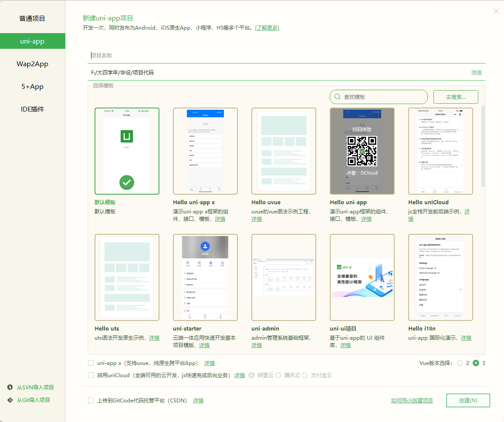Click the SVN import icon
Viewport: 504px width, 422px height.
[10, 387]
